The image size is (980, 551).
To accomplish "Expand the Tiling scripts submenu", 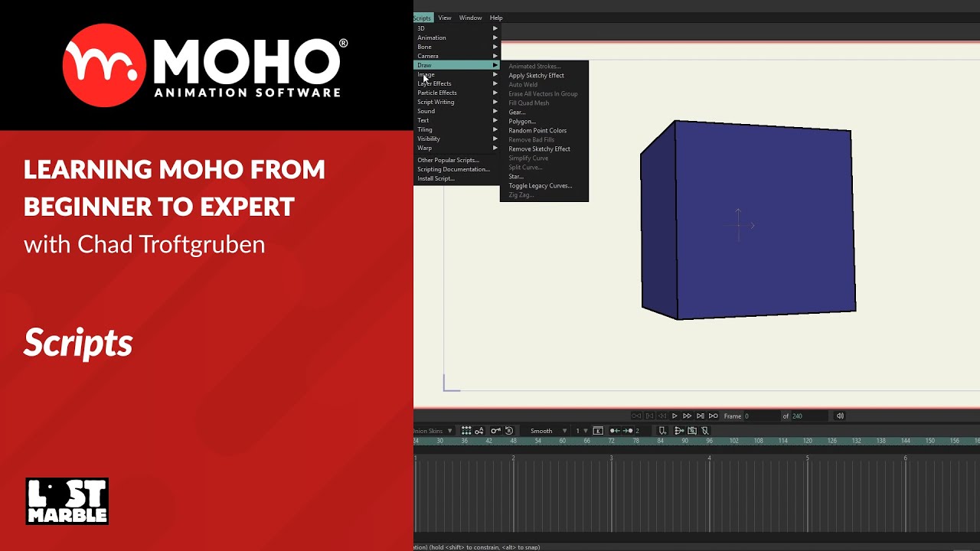I will tap(457, 129).
